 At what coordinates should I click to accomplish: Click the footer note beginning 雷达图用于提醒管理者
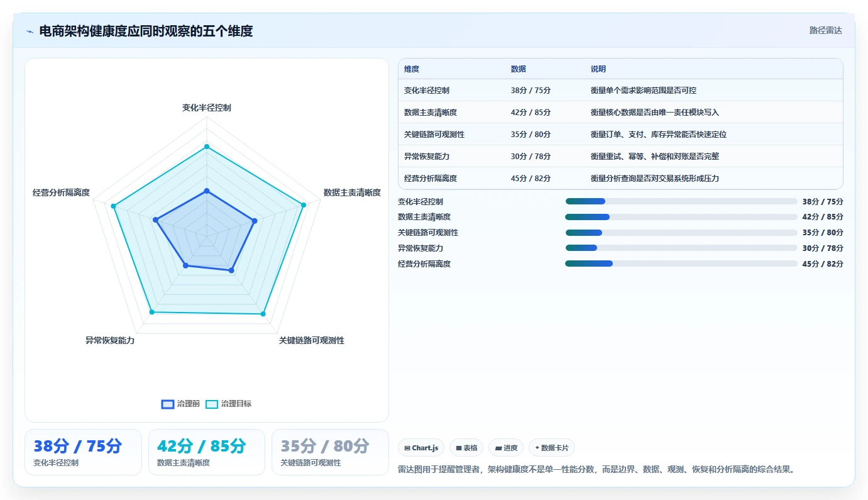pos(596,469)
